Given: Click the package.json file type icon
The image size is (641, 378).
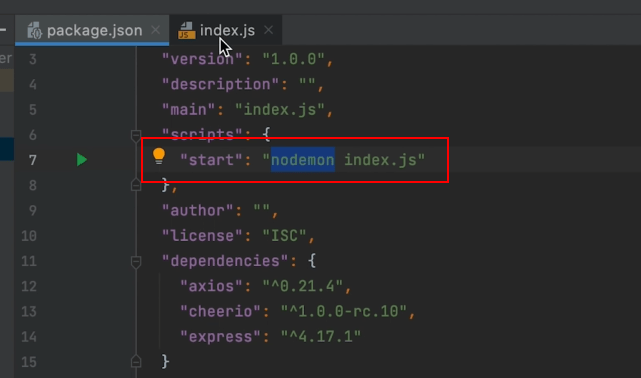Looking at the screenshot, I should pyautogui.click(x=34, y=30).
